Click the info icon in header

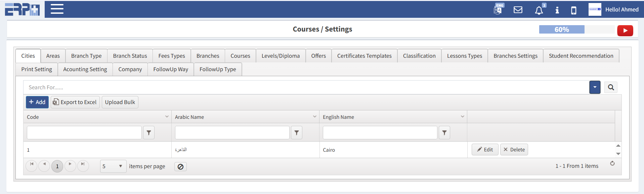[x=557, y=10]
